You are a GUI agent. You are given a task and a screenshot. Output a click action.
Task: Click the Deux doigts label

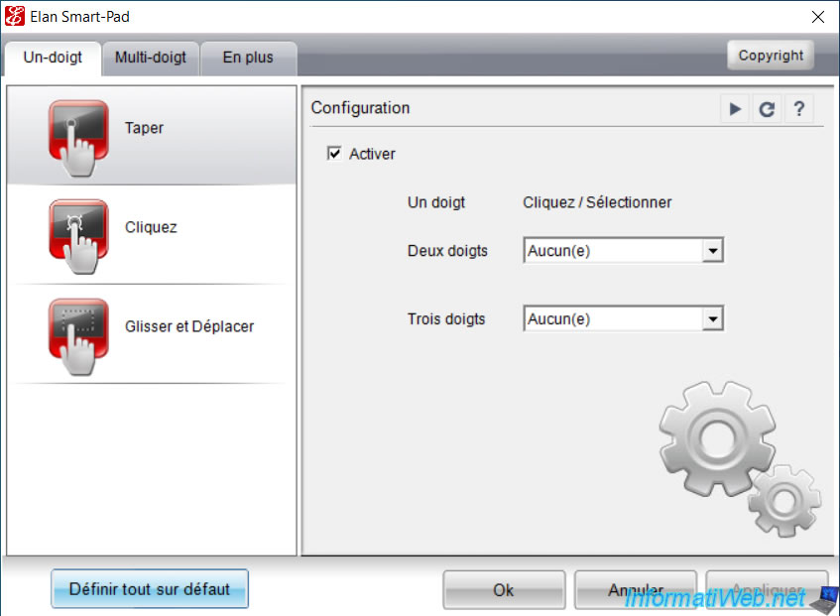pyautogui.click(x=447, y=251)
